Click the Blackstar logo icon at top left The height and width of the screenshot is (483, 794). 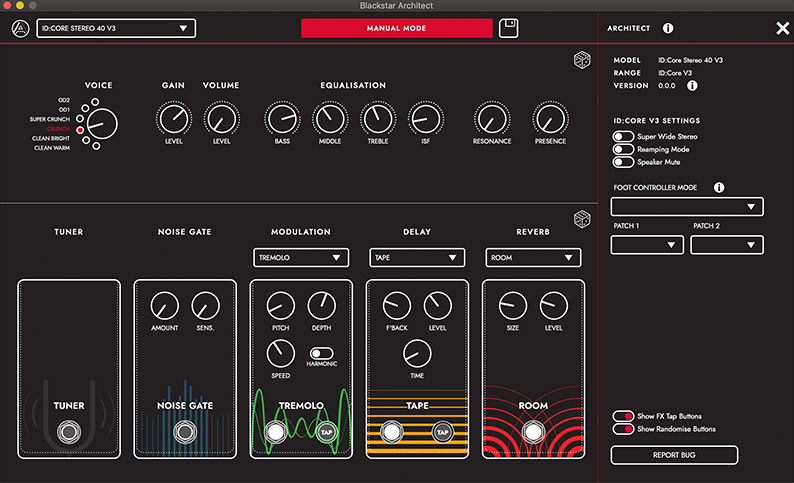(18, 28)
